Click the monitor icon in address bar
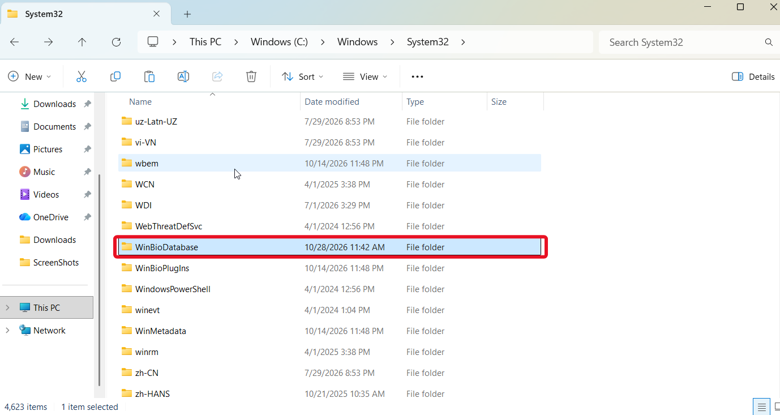The width and height of the screenshot is (780, 415). [x=153, y=42]
